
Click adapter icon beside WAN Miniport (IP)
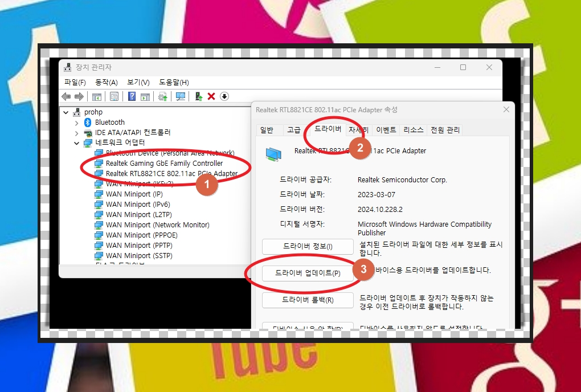click(x=99, y=194)
